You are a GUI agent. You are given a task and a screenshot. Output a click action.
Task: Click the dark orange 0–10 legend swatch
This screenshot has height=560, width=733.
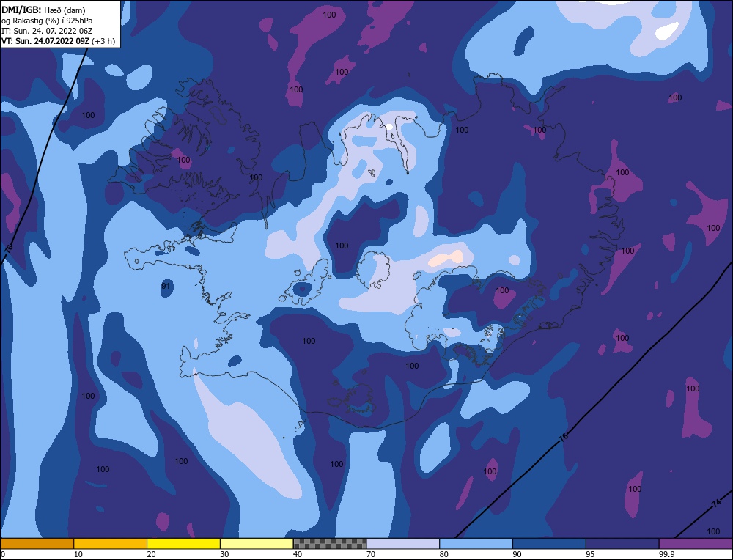click(37, 544)
